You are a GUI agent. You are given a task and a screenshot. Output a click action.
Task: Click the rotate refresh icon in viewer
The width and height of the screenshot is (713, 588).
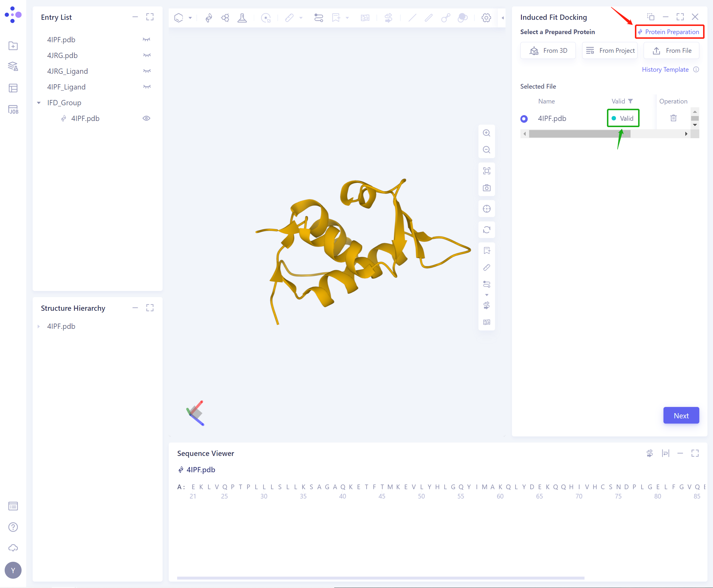[x=487, y=230]
